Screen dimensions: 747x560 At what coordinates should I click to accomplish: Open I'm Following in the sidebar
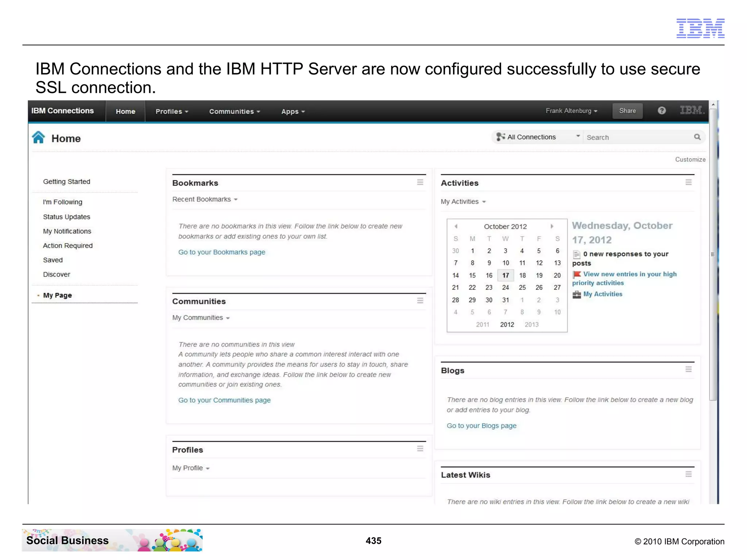pyautogui.click(x=63, y=202)
